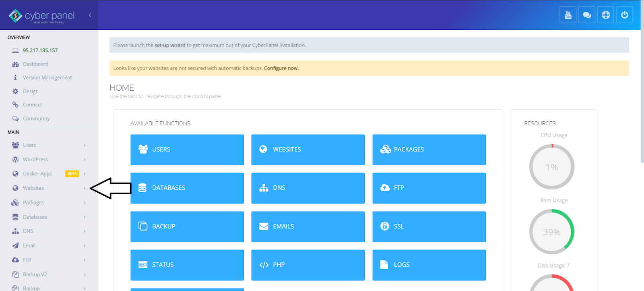Open Dashboard from the sidebar
The height and width of the screenshot is (291, 644).
point(35,64)
